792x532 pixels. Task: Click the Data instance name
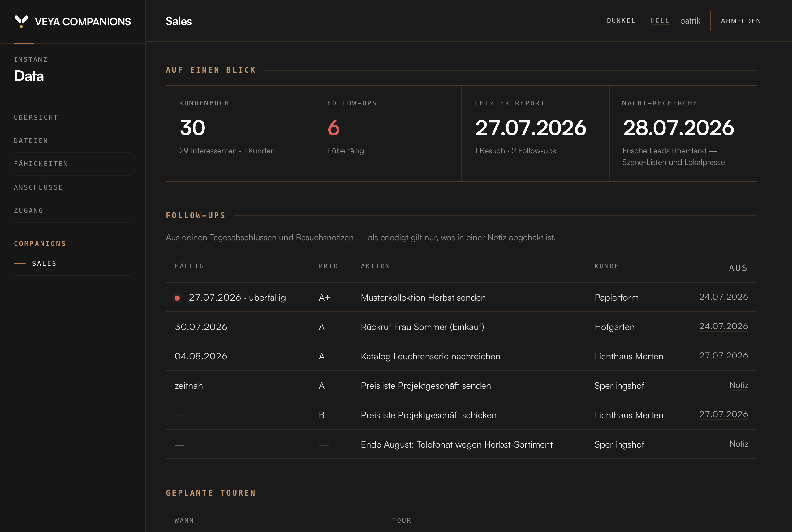(29, 76)
